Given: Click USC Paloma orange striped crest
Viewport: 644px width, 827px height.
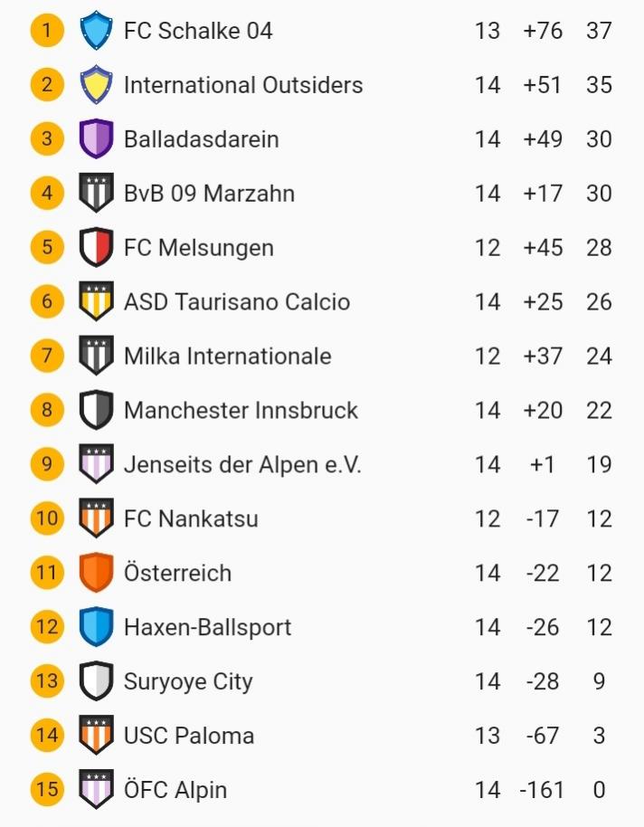Looking at the screenshot, I should [x=96, y=736].
